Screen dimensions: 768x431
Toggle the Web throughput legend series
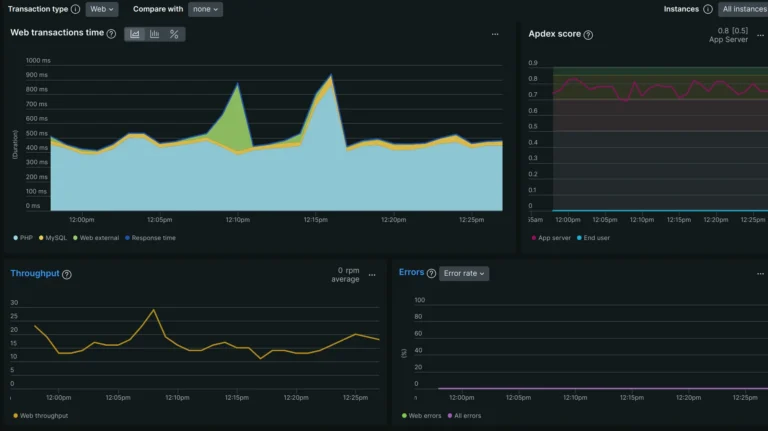point(41,415)
